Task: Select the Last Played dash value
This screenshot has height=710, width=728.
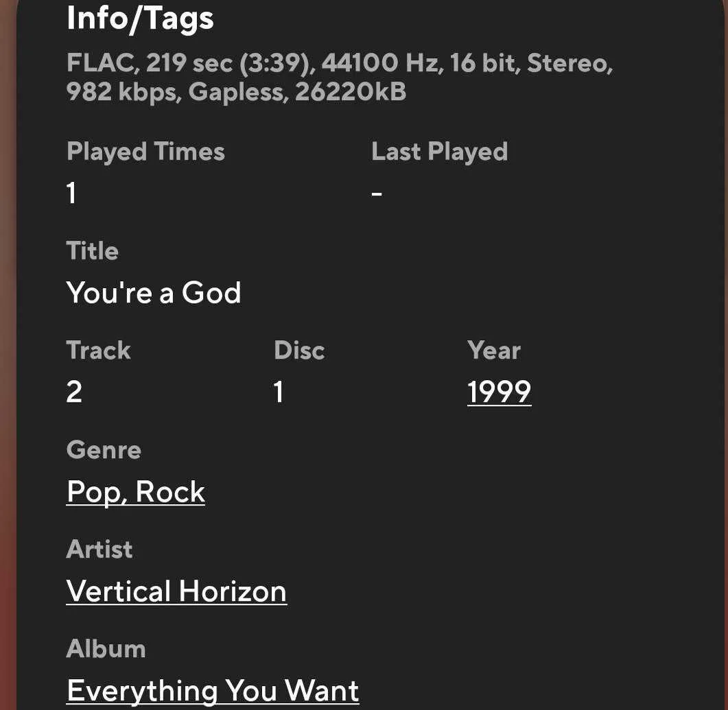Action: tap(377, 193)
